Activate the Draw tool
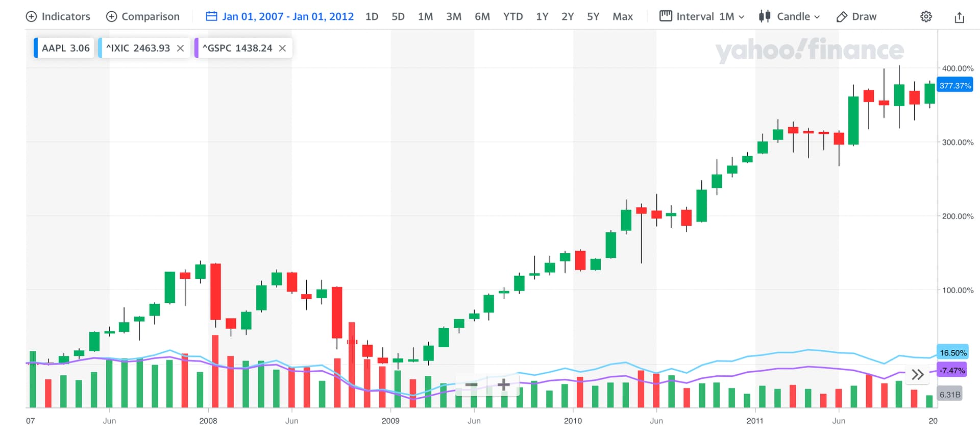980x434 pixels. (x=856, y=16)
